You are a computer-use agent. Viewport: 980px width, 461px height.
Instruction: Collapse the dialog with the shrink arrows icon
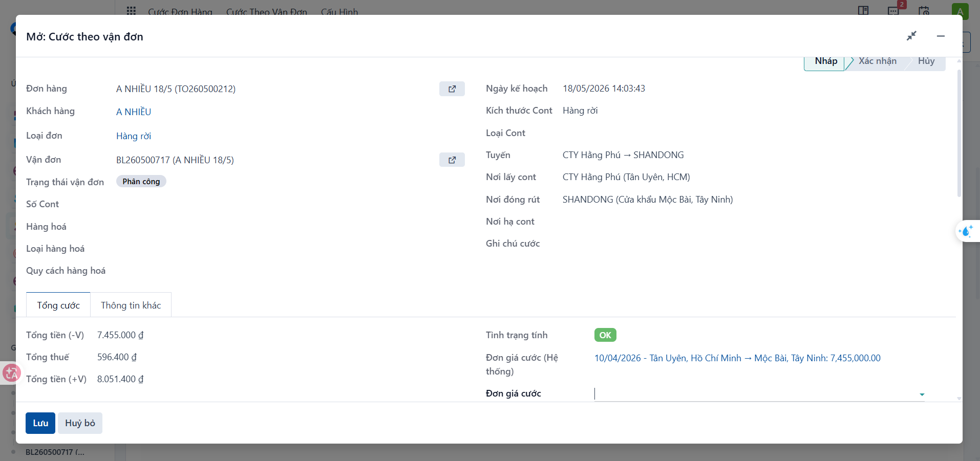pos(911,36)
